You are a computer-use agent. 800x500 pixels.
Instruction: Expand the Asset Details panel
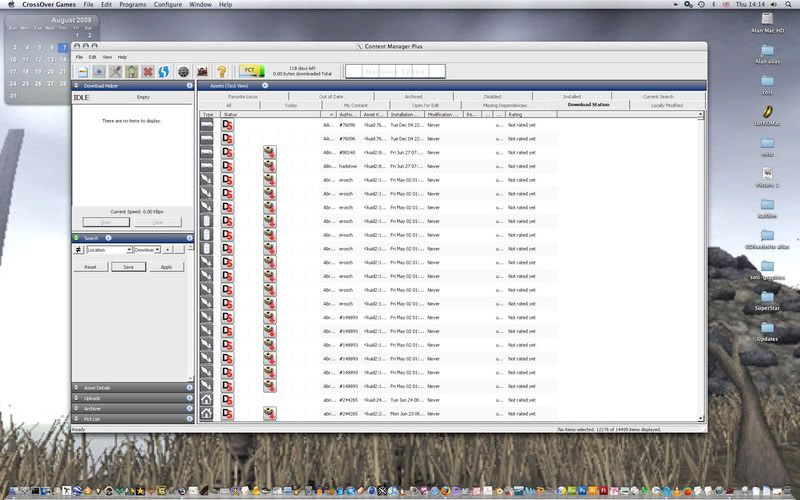pyautogui.click(x=132, y=387)
